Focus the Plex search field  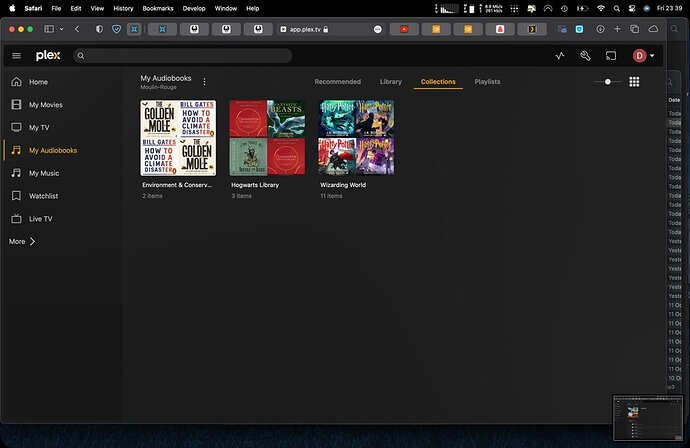(183, 55)
